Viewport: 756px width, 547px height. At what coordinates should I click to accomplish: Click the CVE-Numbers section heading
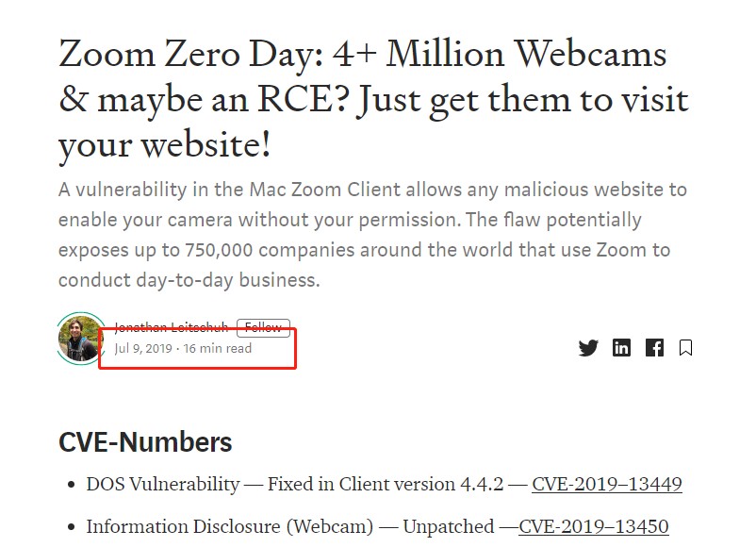click(x=145, y=442)
